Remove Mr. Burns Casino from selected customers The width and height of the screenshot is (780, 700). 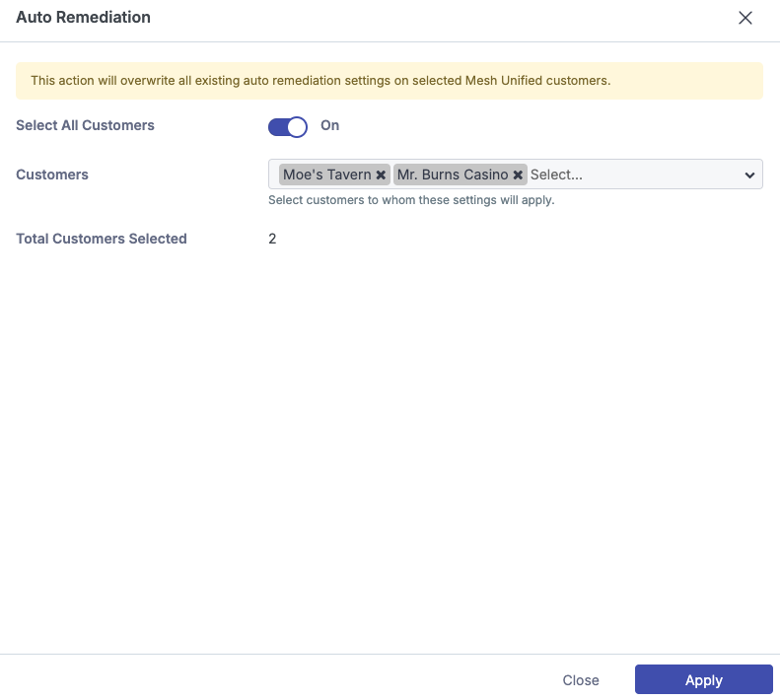point(518,175)
